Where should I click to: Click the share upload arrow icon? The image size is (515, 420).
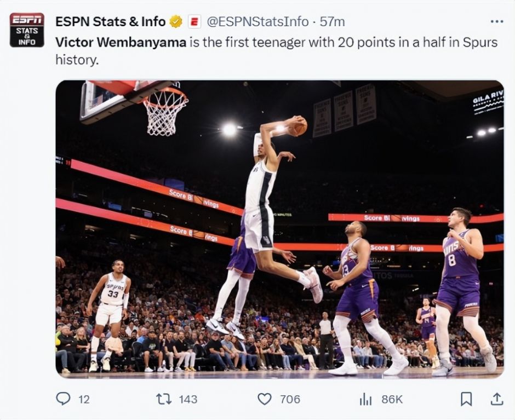point(496,399)
